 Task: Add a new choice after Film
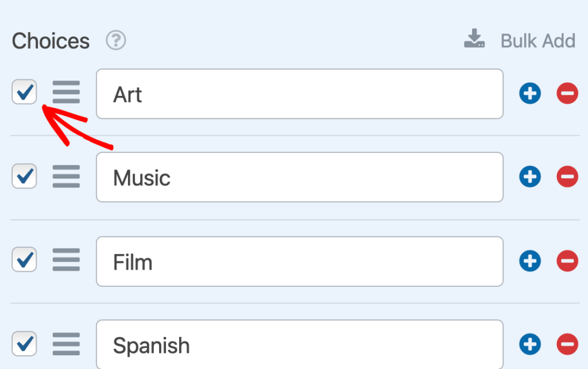[529, 260]
